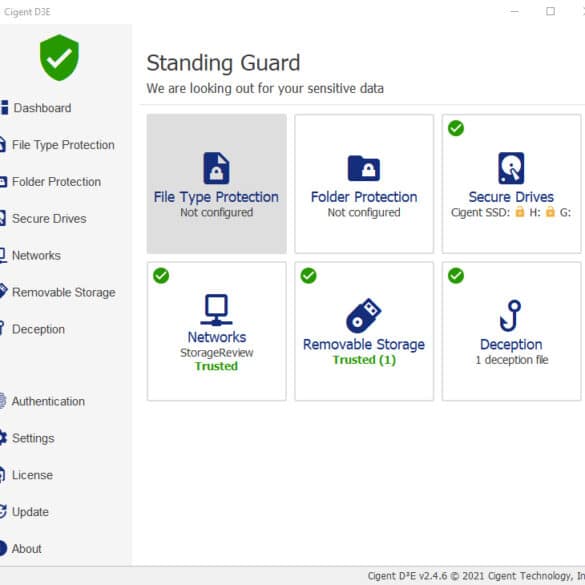Click the 'StorageReview' network name
This screenshot has width=585, height=585.
216,353
